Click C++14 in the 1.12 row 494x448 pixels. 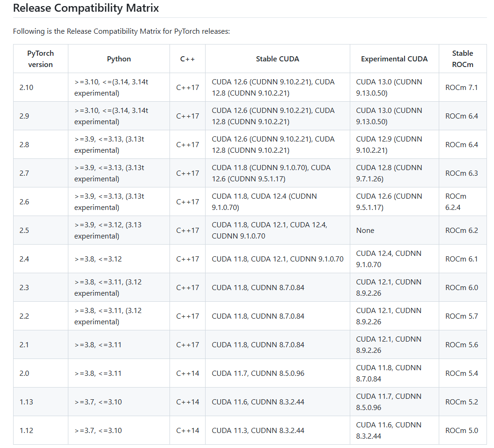coord(187,430)
